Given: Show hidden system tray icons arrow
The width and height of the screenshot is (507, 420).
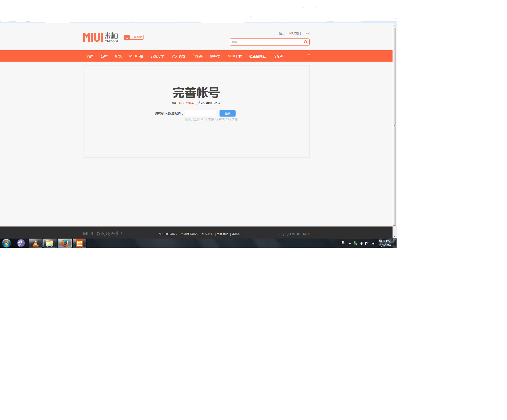Looking at the screenshot, I should (x=350, y=243).
